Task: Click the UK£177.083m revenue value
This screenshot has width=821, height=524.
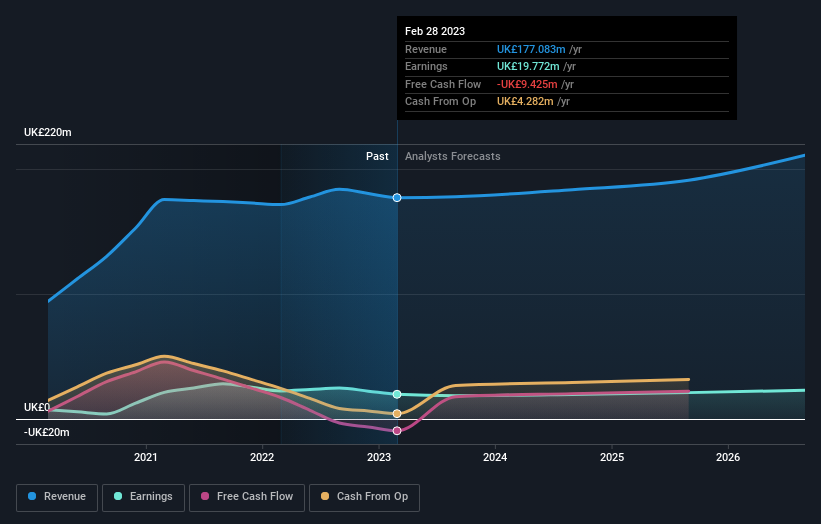Action: click(x=531, y=49)
